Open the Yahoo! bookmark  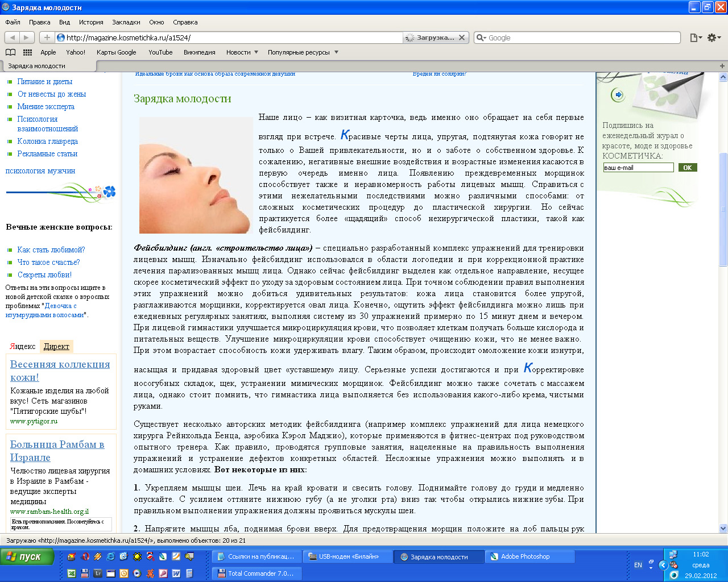coord(76,52)
